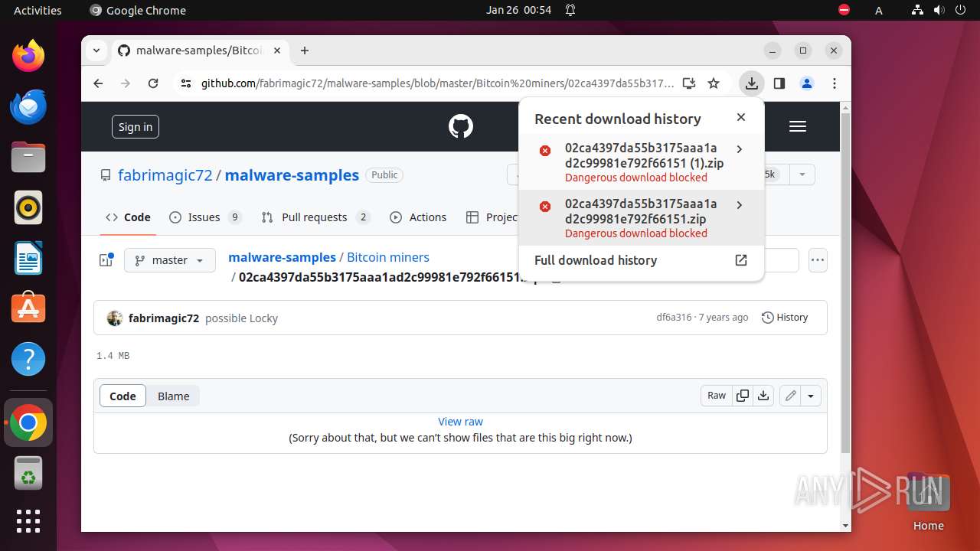Launch Thunderbird mail from the dock
The height and width of the screenshot is (551, 980).
tap(28, 106)
